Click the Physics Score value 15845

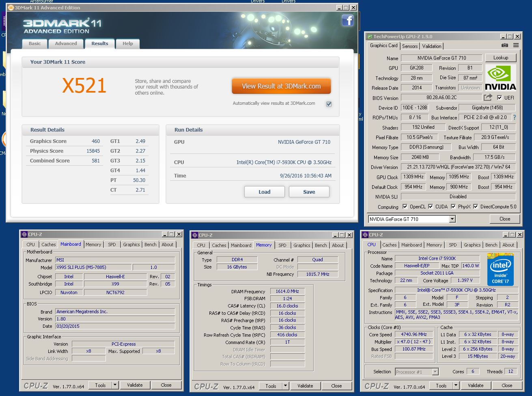93,151
